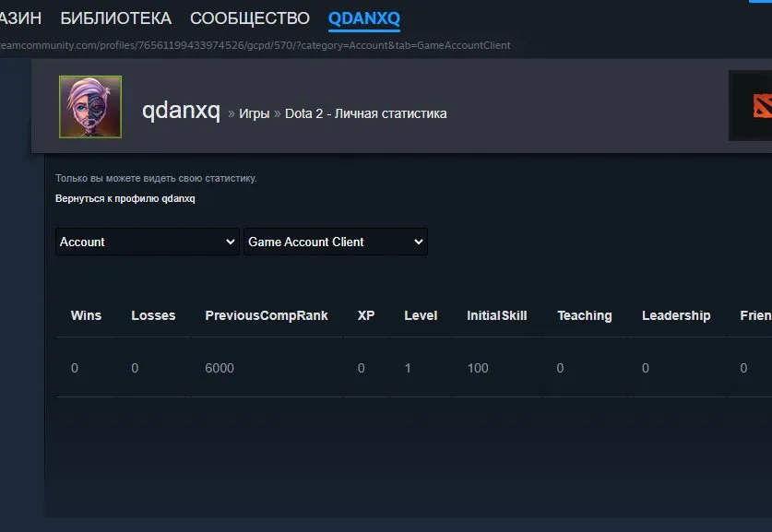The width and height of the screenshot is (772, 532).
Task: Click the Teaching column header
Action: point(585,315)
